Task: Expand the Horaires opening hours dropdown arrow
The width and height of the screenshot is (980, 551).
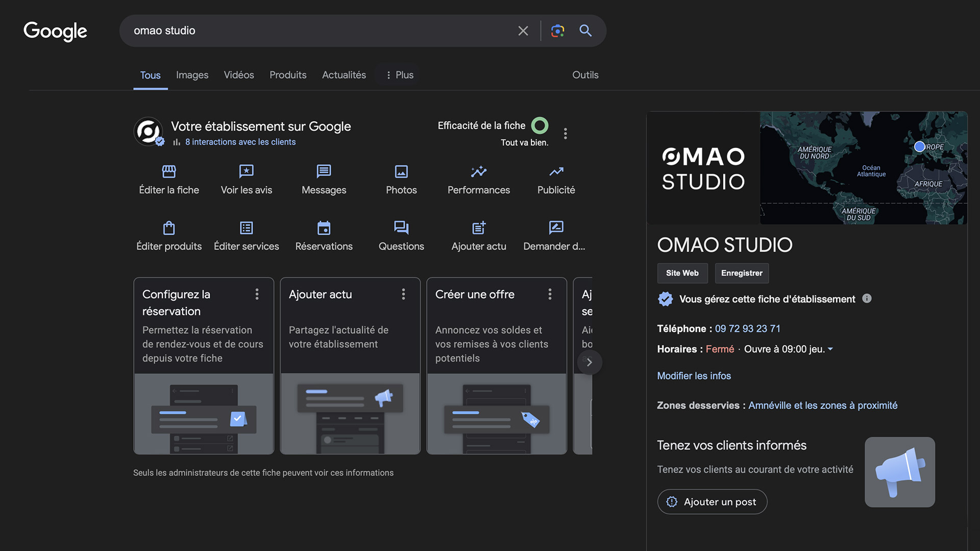Action: point(830,349)
